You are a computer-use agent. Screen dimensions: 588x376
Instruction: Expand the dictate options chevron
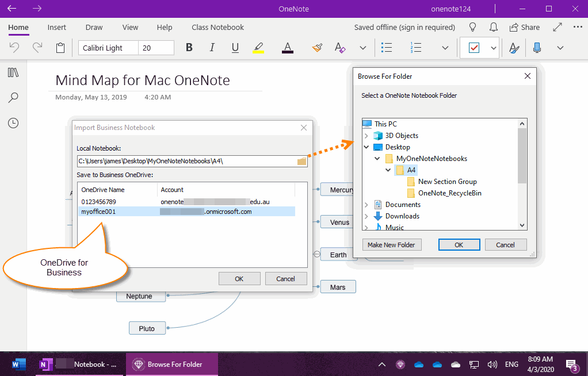point(560,48)
